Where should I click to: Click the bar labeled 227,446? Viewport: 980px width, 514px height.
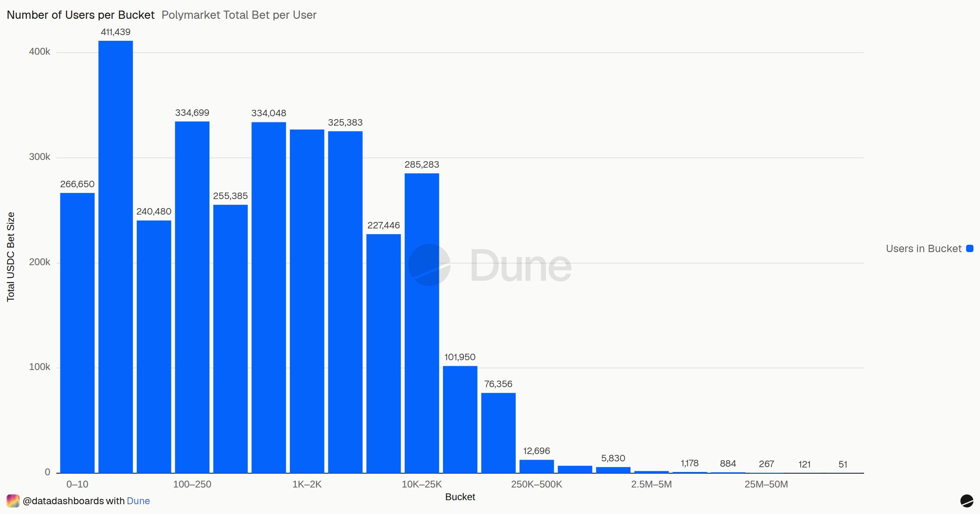[383, 354]
